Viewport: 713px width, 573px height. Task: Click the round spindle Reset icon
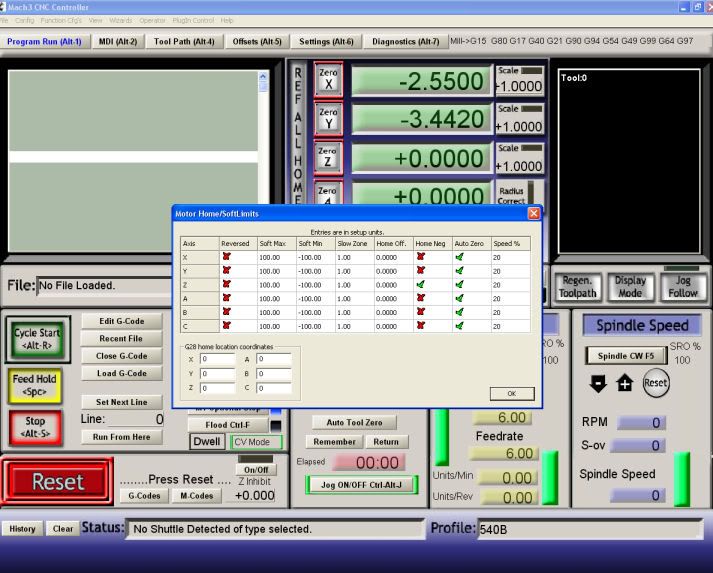click(x=654, y=382)
